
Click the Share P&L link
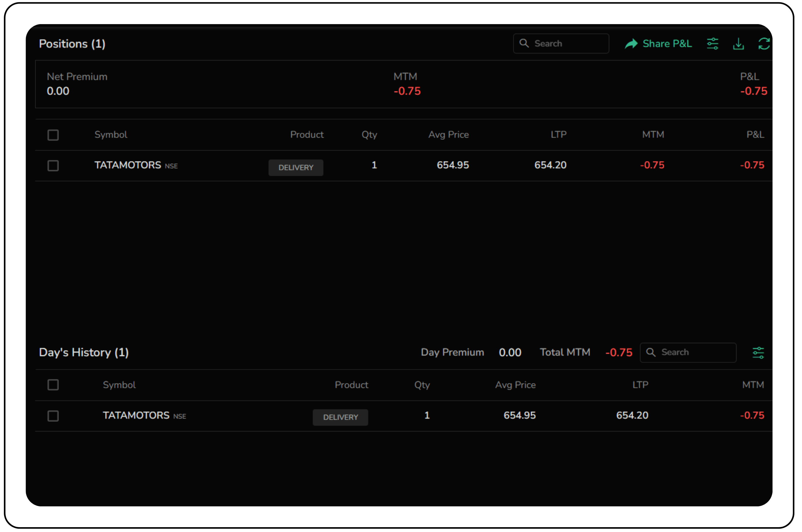click(x=667, y=44)
